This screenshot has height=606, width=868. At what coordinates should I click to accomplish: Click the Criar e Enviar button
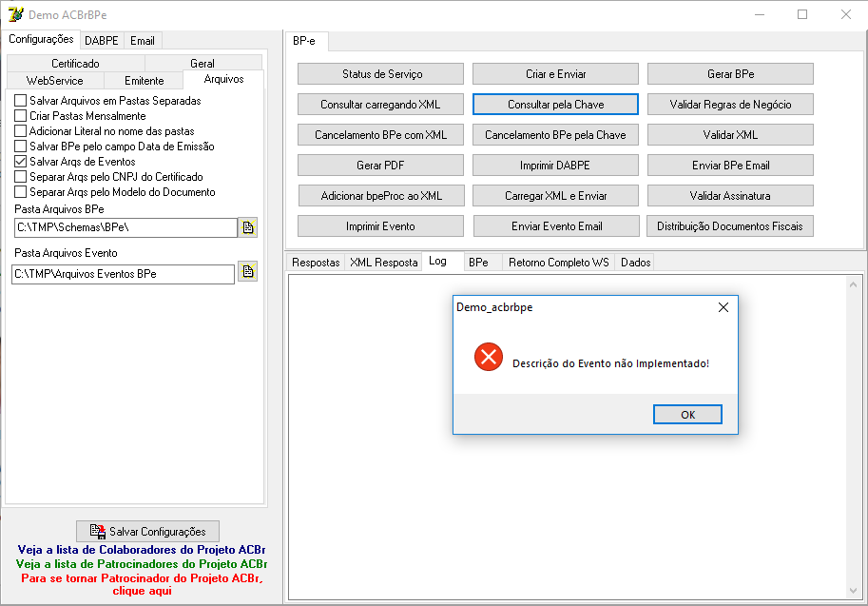[556, 73]
